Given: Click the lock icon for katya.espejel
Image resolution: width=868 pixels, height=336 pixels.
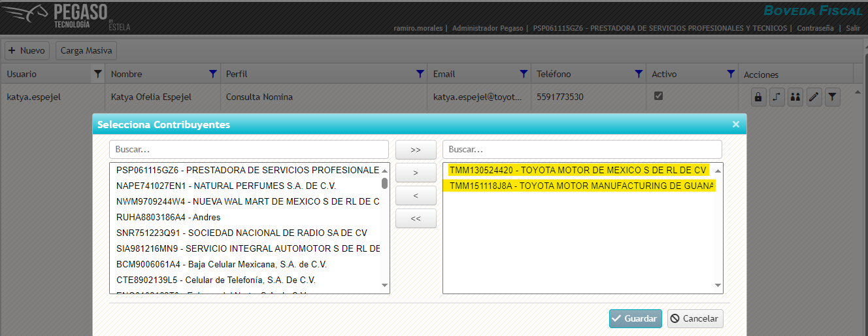Looking at the screenshot, I should (758, 97).
